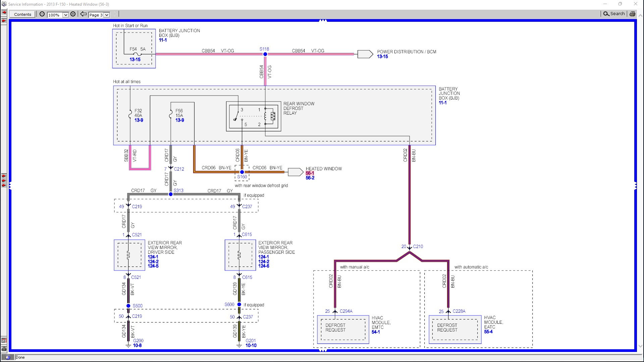This screenshot has width=644, height=362.
Task: Pan diagram up using the top edge arrow
Action: [x=323, y=20]
